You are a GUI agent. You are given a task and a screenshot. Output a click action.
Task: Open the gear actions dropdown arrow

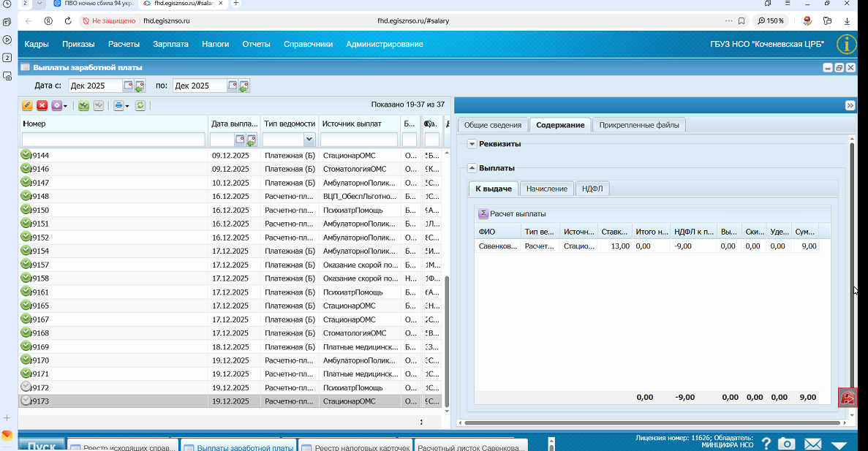[x=65, y=106]
